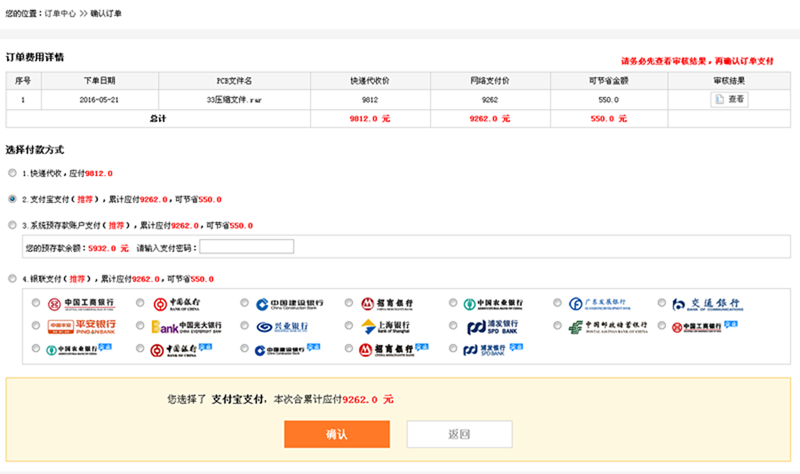Select radio button 4. 银联支付
This screenshot has height=474, width=800.
tap(12, 279)
